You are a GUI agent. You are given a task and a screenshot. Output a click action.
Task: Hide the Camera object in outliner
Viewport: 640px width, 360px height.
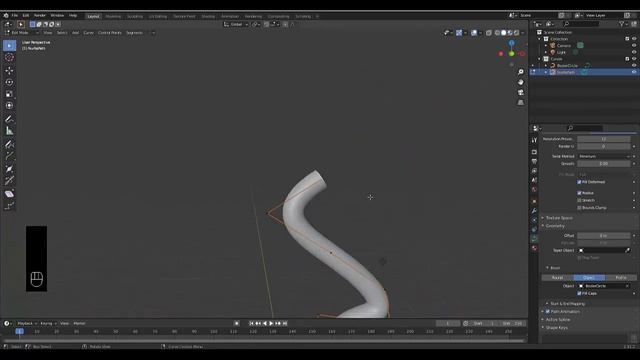pos(634,45)
